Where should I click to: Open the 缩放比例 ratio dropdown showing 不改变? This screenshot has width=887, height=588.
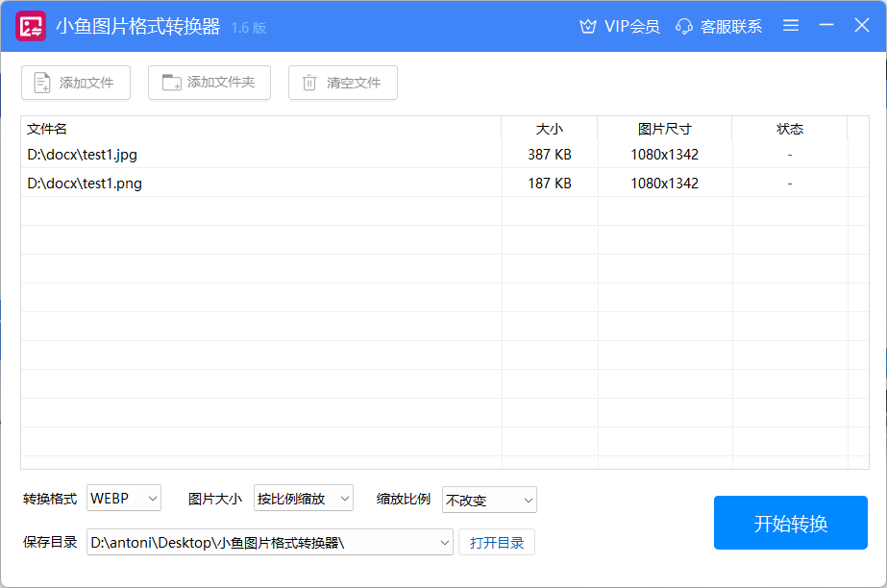pos(488,500)
